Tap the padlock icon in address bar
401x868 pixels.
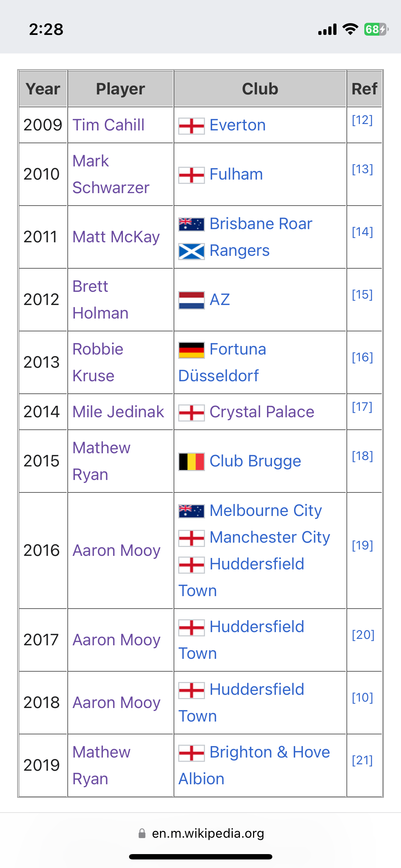(142, 833)
